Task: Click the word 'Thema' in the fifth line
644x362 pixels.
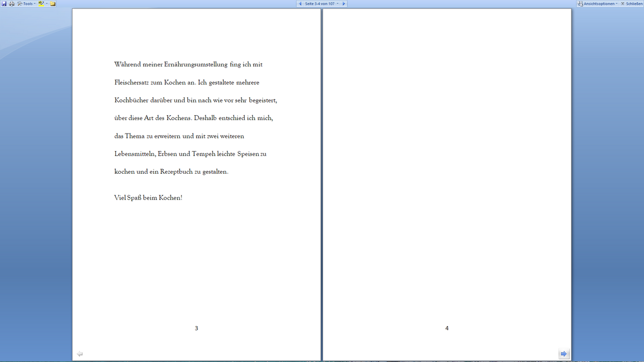Action: [135, 136]
